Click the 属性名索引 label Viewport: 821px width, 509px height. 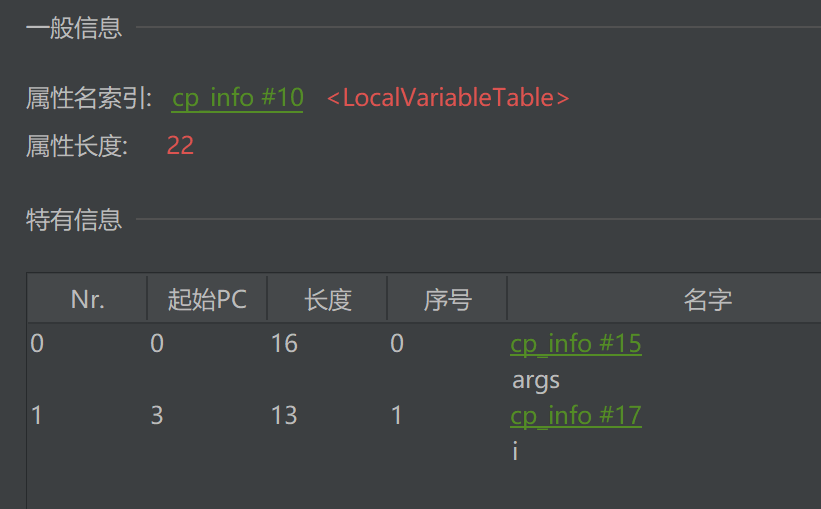[89, 98]
